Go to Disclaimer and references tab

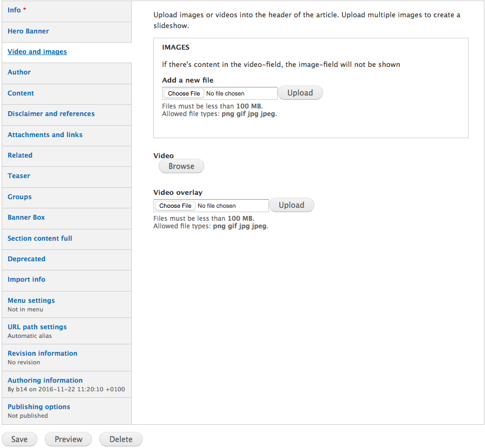click(x=51, y=114)
